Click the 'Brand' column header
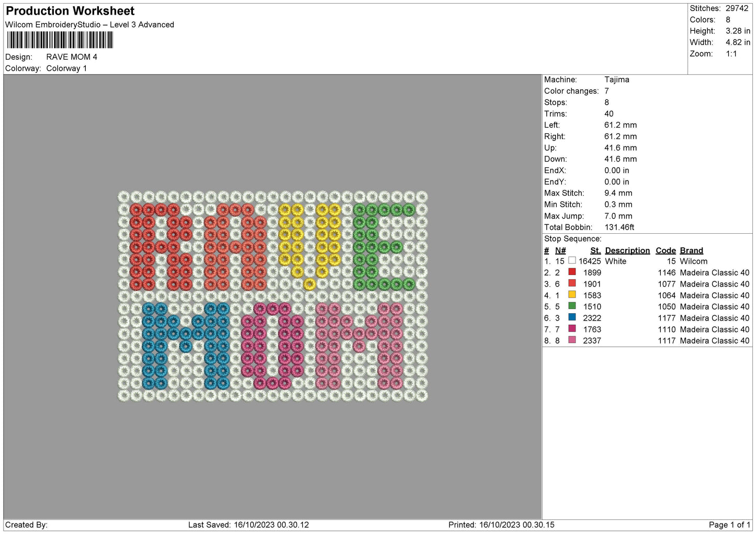 click(x=691, y=251)
